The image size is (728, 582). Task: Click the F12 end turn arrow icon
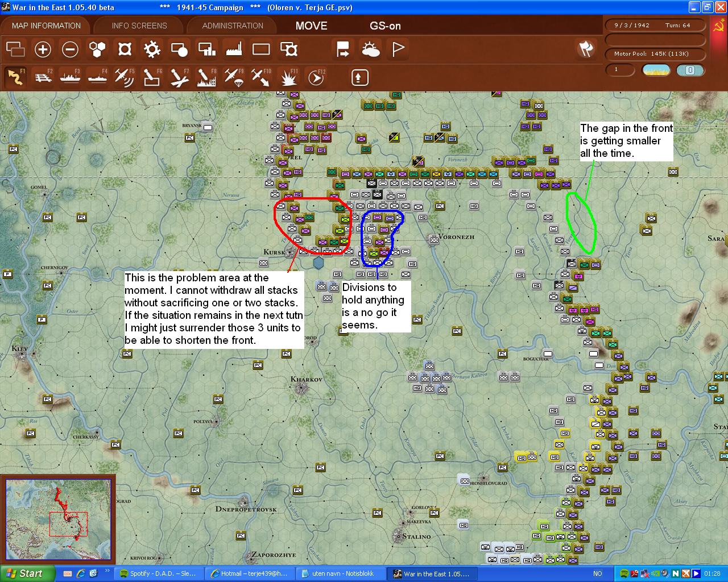tap(316, 77)
